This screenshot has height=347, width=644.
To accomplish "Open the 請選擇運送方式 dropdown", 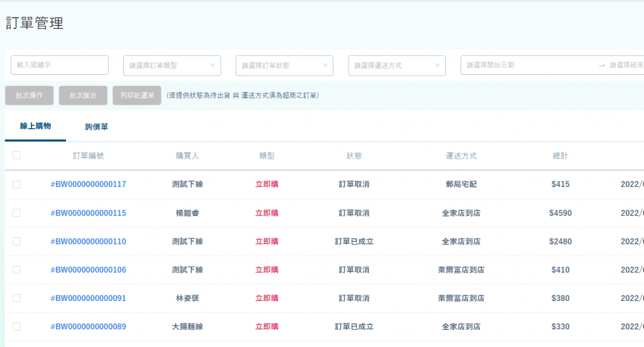I will [397, 65].
